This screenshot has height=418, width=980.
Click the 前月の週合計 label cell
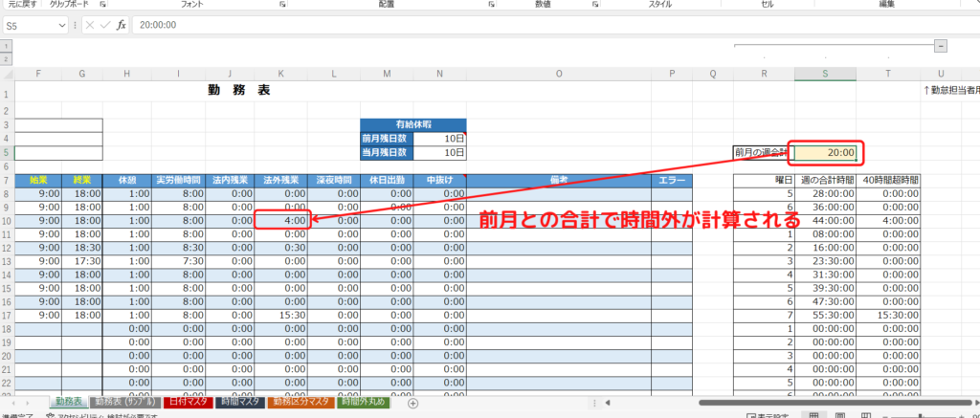[x=764, y=152]
